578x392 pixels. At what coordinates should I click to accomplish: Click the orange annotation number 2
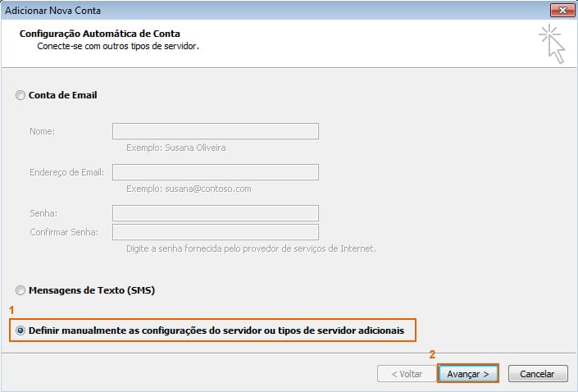[x=432, y=354]
